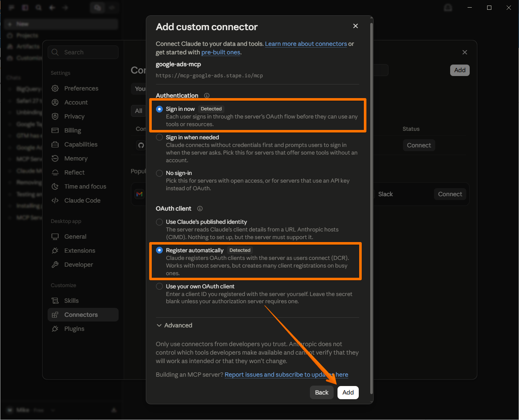Click the Authentication info icon

pos(207,96)
